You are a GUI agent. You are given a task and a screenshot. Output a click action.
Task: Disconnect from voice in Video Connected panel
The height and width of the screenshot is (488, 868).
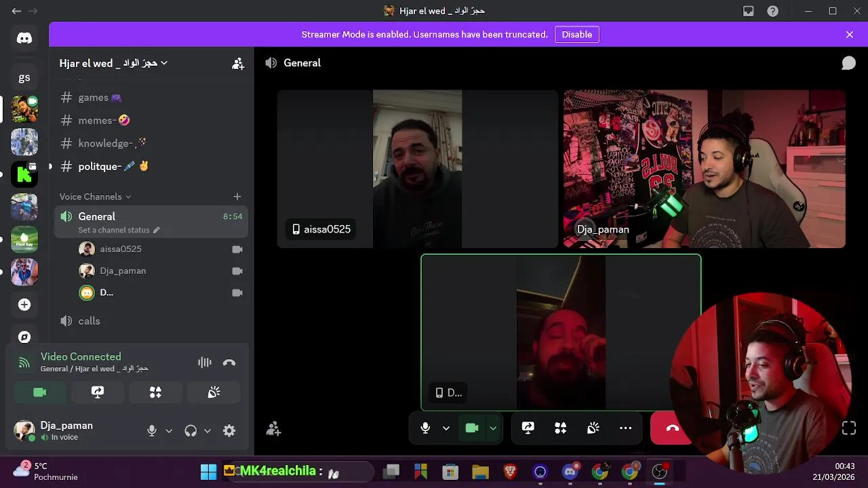coord(229,363)
